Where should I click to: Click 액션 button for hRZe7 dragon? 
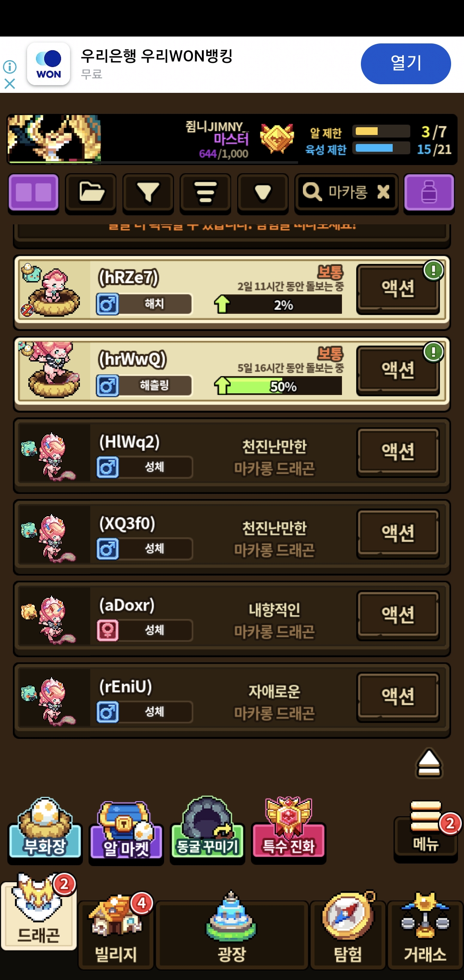[398, 288]
